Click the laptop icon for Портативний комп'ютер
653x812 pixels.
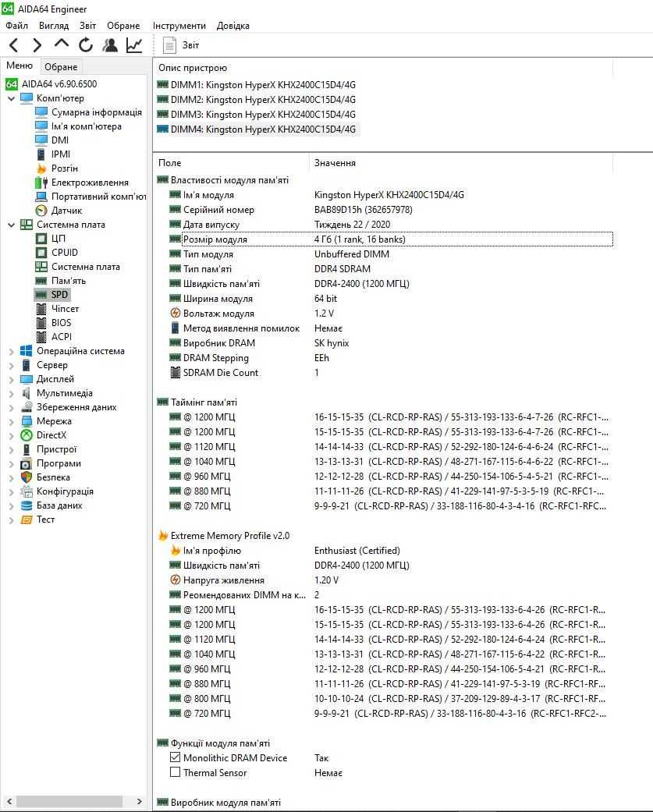(41, 197)
